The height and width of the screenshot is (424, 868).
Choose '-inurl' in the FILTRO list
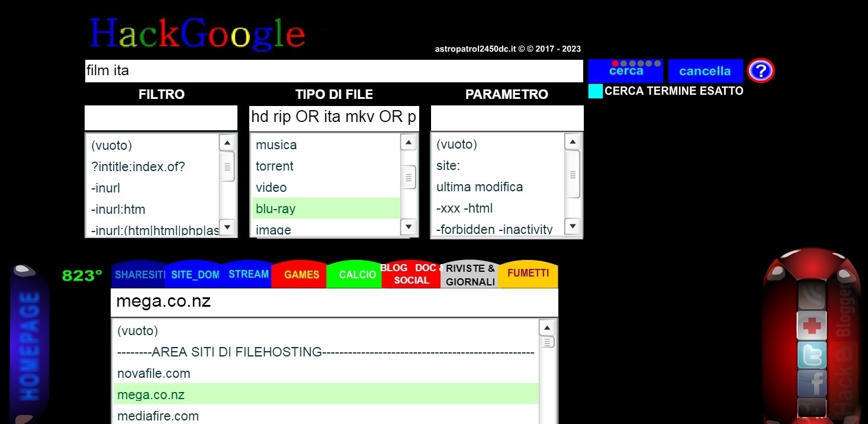tap(154, 188)
